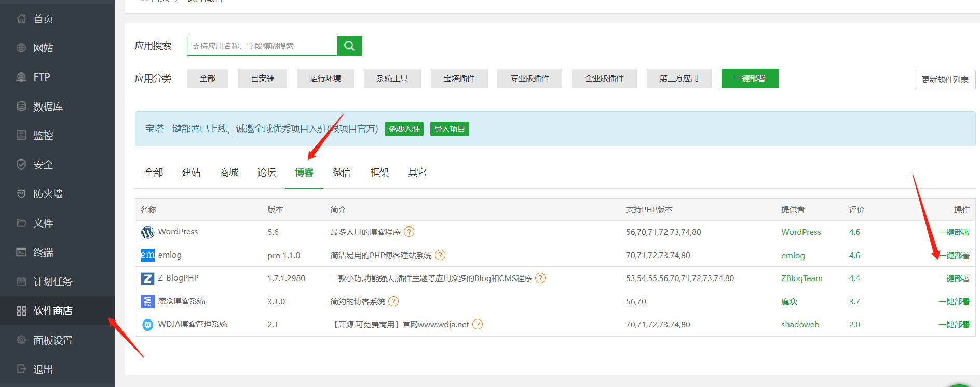Open help icon in 魔众 description
This screenshot has height=387, width=980.
point(393,301)
